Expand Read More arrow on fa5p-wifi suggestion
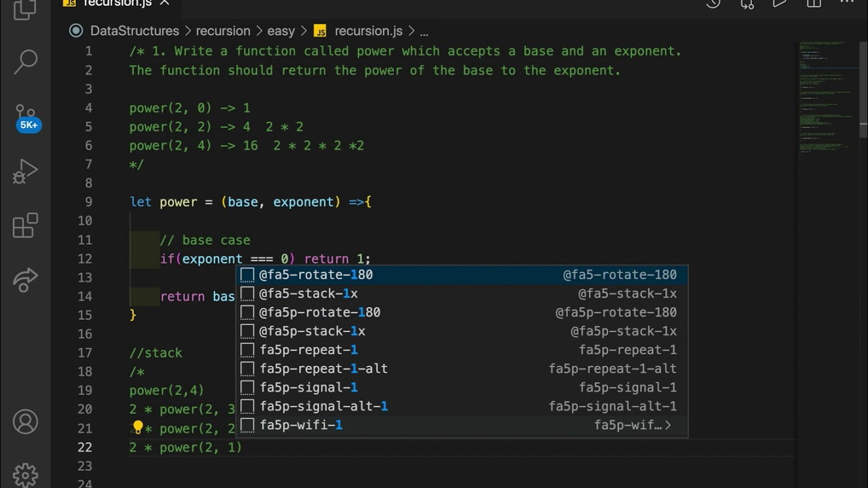Image resolution: width=868 pixels, height=488 pixels. click(669, 425)
